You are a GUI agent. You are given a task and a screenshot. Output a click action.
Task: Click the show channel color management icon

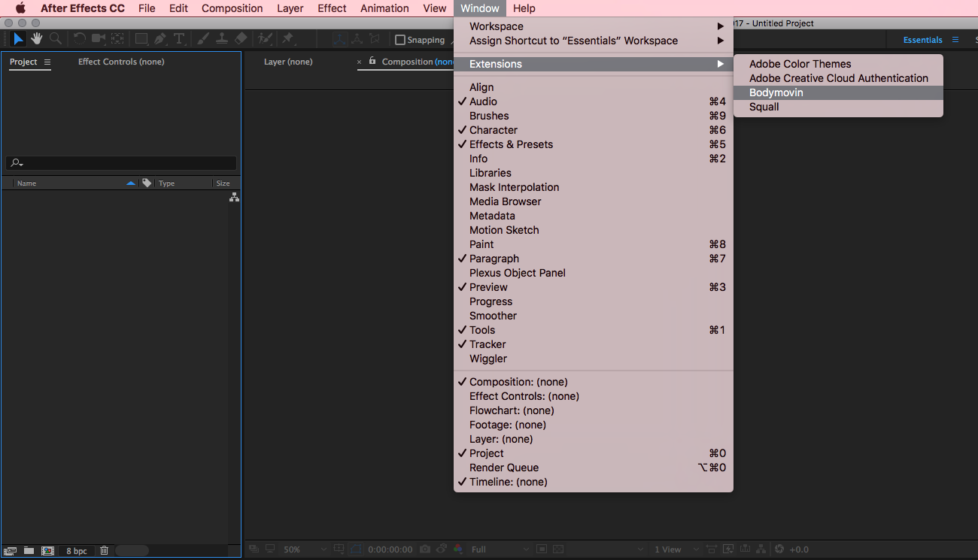click(457, 549)
